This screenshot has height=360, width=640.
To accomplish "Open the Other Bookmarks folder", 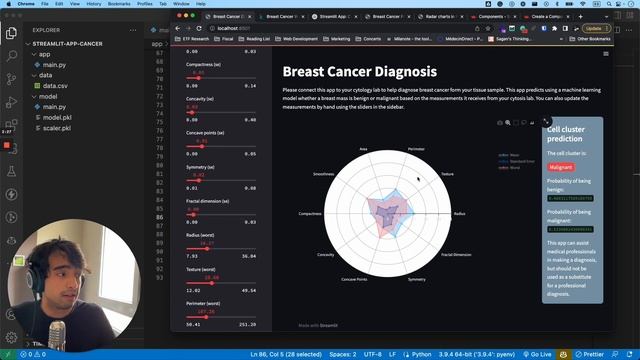I will [590, 39].
